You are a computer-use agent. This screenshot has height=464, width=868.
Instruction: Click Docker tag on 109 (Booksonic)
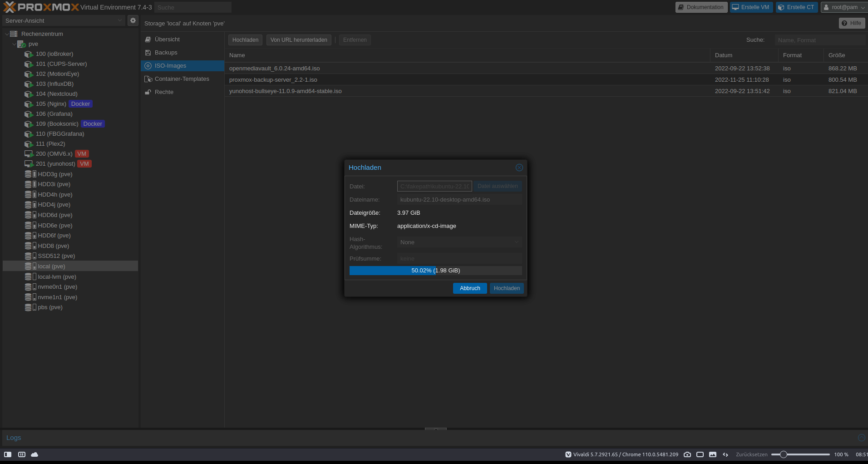tap(93, 124)
